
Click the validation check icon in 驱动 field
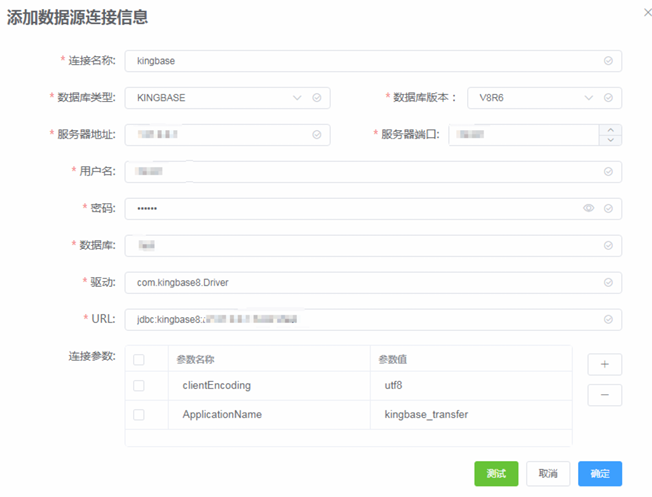click(608, 282)
